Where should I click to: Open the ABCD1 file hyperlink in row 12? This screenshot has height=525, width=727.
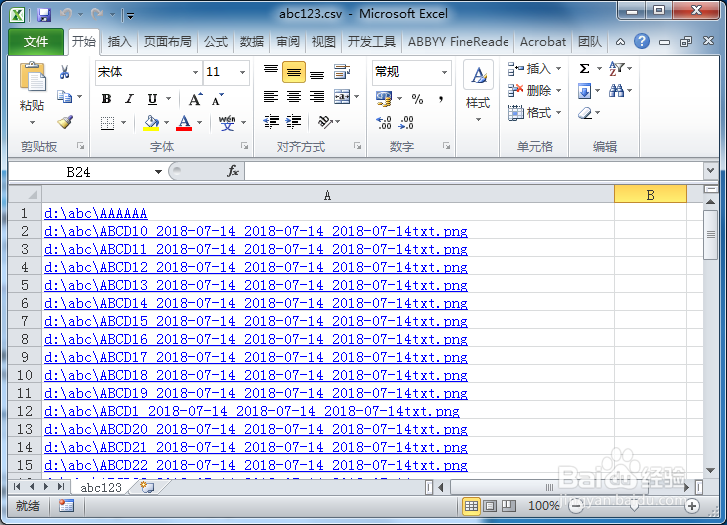[252, 411]
